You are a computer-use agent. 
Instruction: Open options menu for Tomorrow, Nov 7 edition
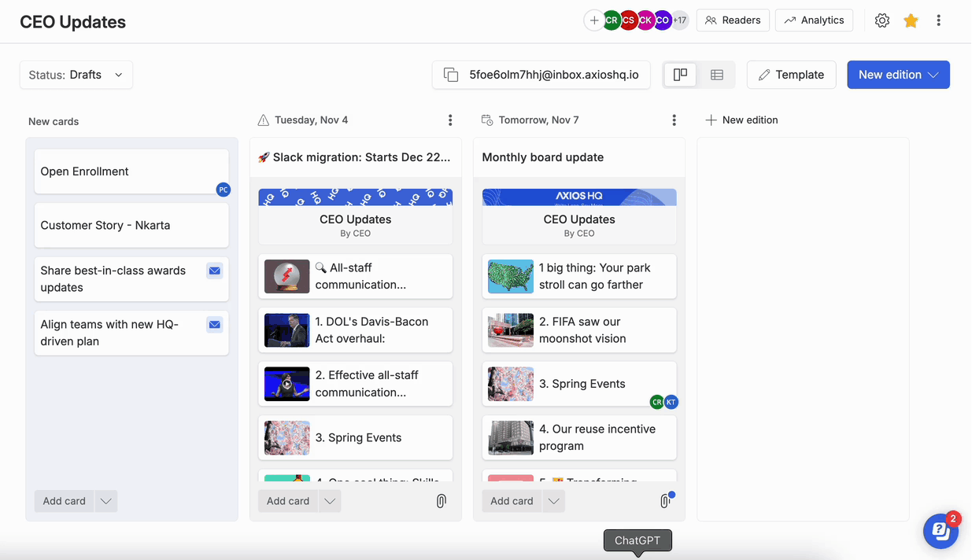coord(674,120)
